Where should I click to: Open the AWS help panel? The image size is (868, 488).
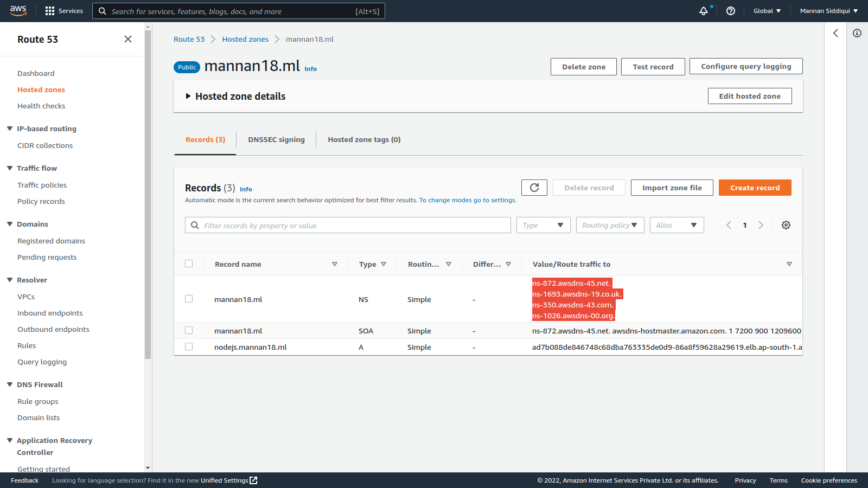point(730,10)
